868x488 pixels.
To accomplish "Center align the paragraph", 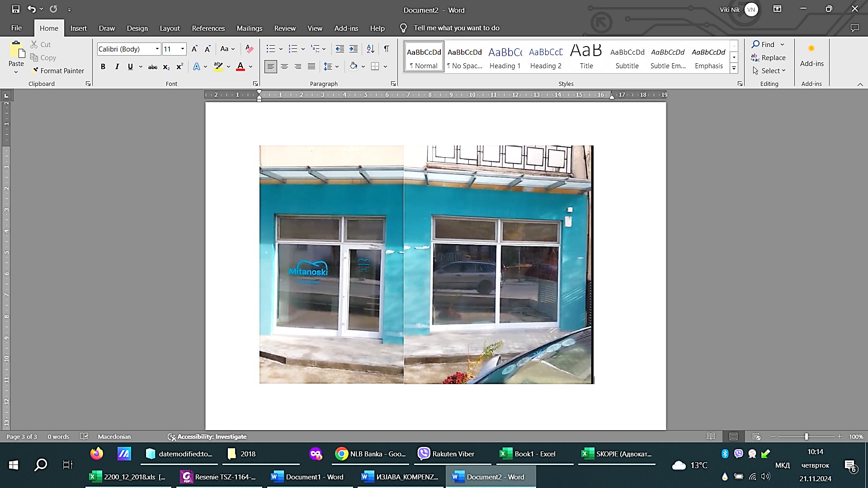I will pyautogui.click(x=284, y=67).
